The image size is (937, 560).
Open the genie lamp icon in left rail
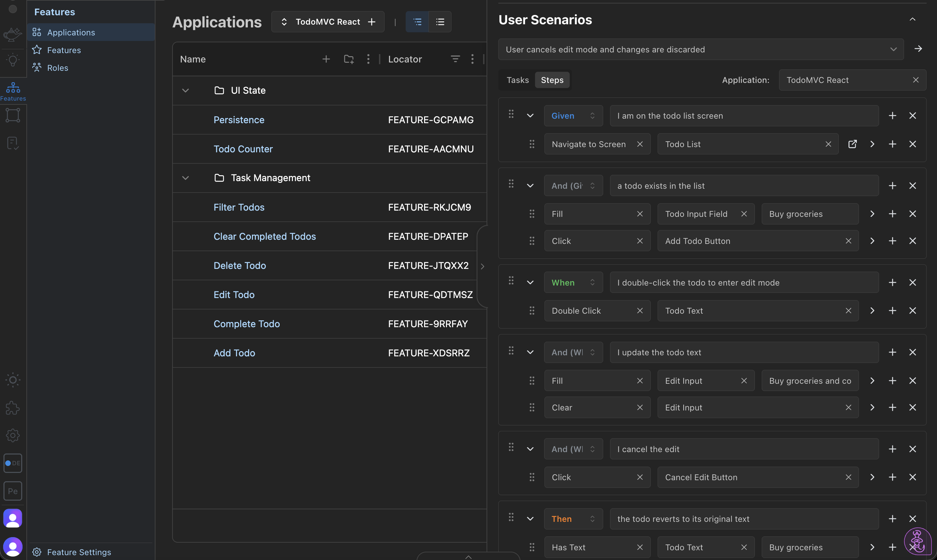12,34
